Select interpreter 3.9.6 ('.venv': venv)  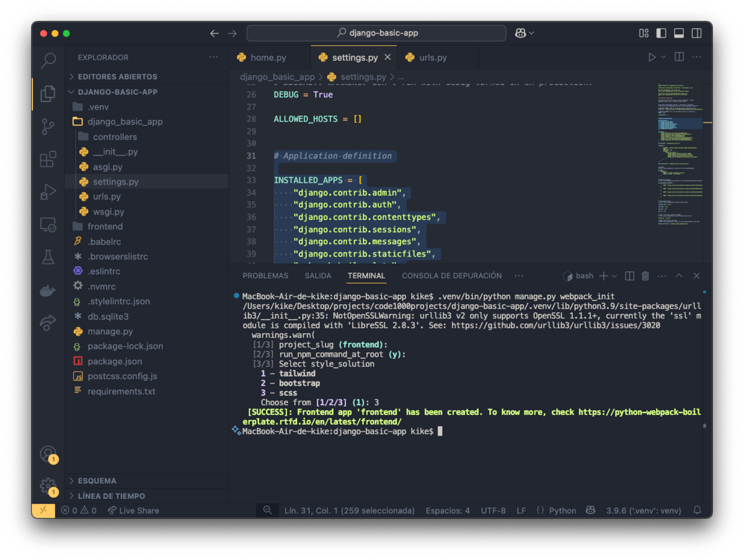tap(644, 510)
